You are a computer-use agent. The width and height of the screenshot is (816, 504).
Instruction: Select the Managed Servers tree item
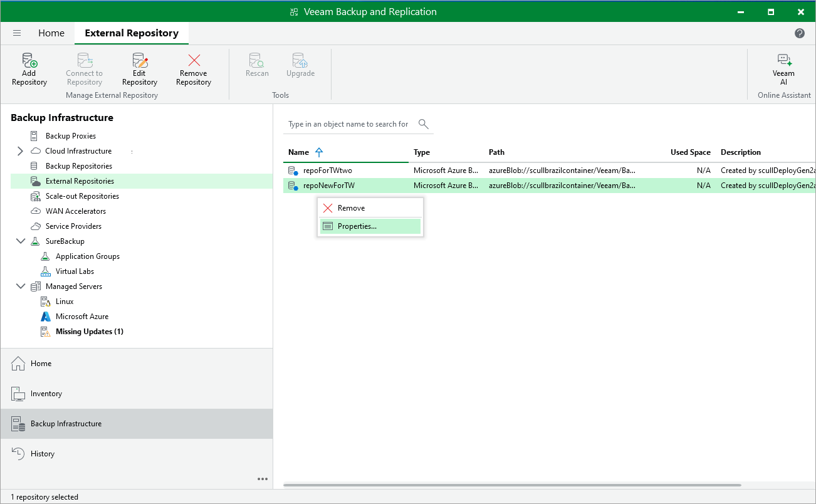(73, 286)
